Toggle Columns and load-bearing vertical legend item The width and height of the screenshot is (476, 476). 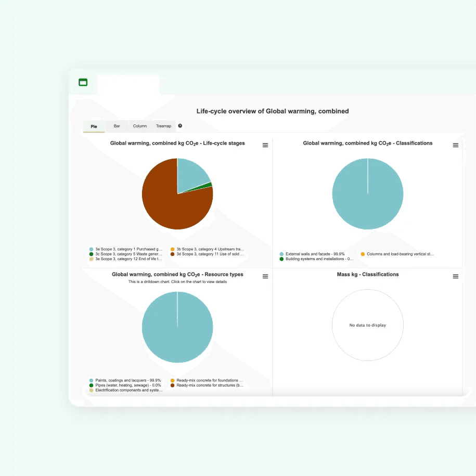click(x=400, y=254)
